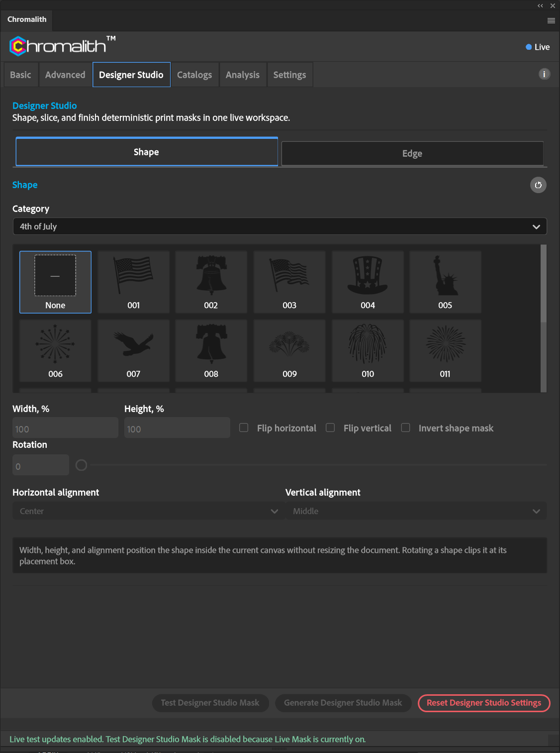Select the triple fireworks shape 009

289,351
